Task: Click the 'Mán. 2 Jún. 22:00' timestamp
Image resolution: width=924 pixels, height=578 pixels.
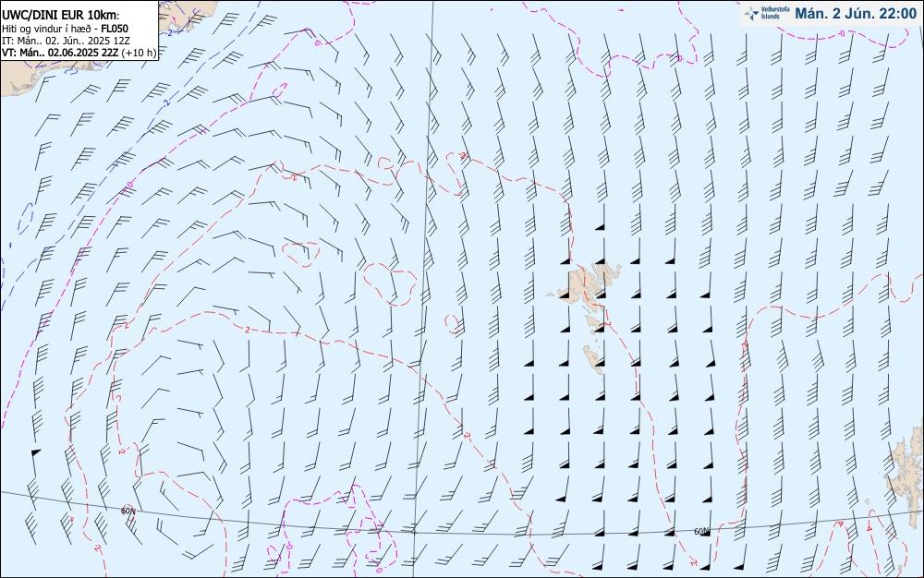Action: pos(856,14)
